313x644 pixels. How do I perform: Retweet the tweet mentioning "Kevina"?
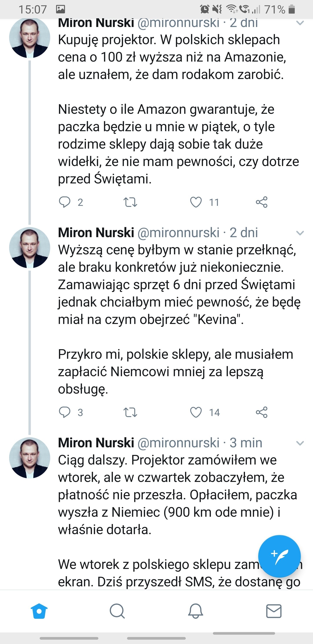[130, 412]
